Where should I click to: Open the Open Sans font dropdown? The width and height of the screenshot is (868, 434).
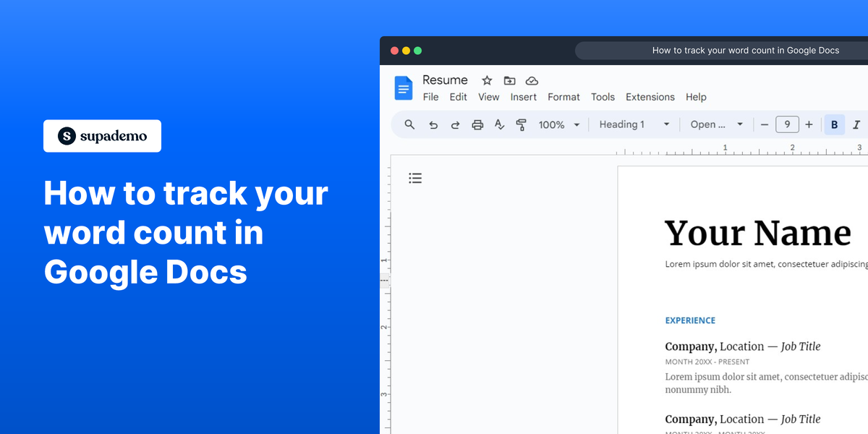pos(716,124)
